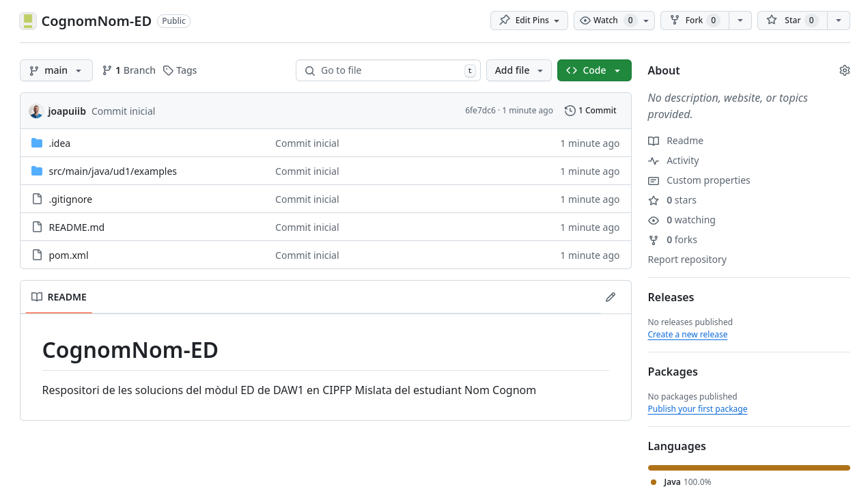Click the pom.xml file icon

(37, 255)
